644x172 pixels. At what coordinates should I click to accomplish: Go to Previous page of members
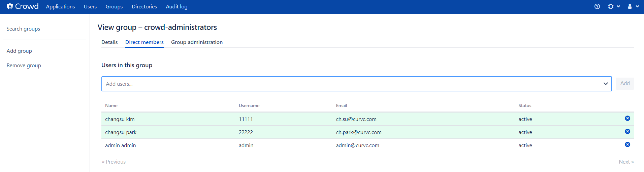[114, 162]
